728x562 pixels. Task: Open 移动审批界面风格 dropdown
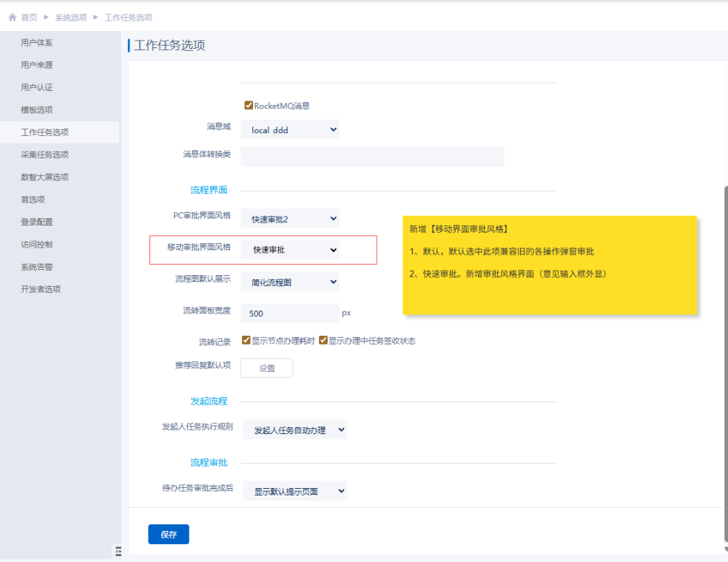tap(290, 250)
